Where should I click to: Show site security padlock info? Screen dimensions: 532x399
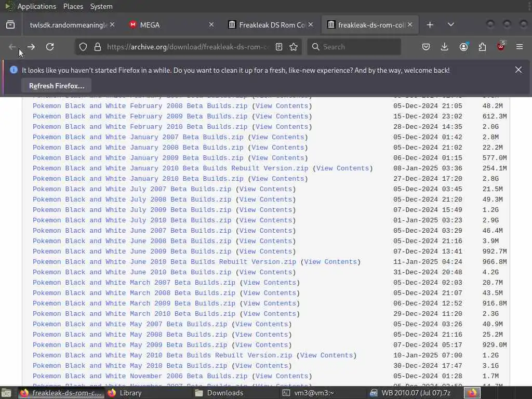click(98, 47)
